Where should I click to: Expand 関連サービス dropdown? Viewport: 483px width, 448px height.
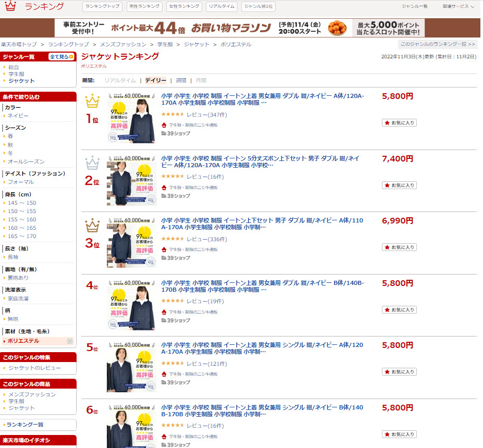pos(458,6)
